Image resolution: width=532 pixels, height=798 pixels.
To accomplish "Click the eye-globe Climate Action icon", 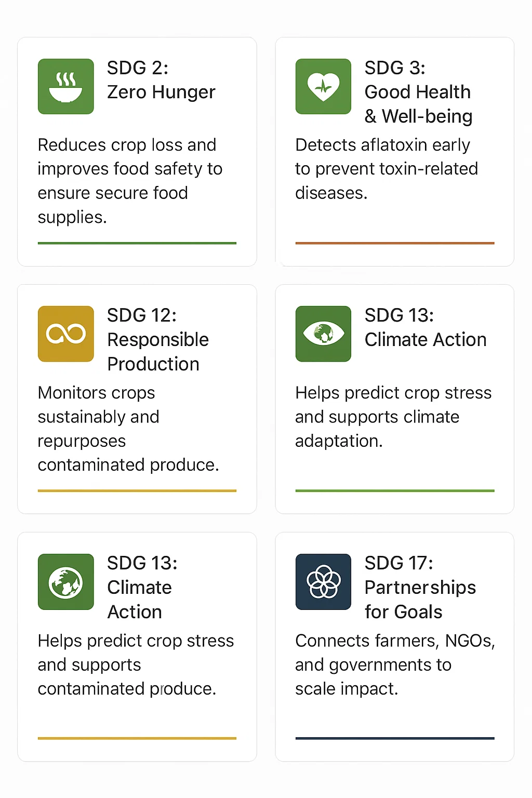I will [x=323, y=334].
